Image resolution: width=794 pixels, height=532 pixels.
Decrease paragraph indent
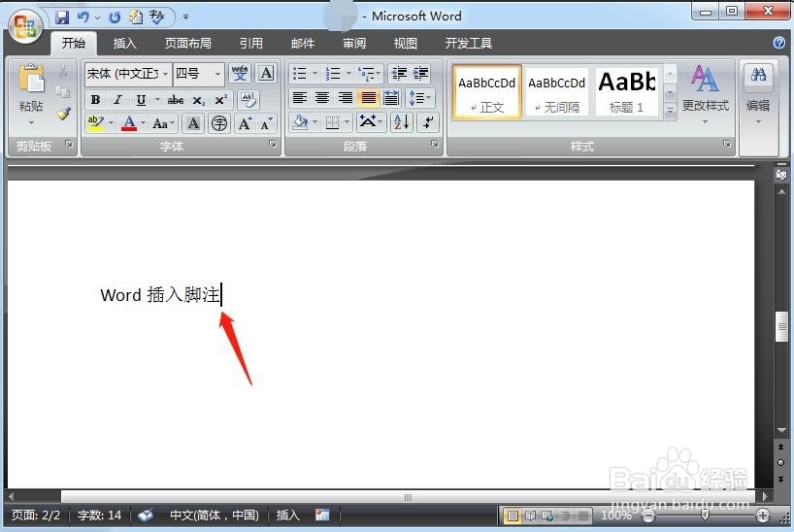(x=399, y=74)
